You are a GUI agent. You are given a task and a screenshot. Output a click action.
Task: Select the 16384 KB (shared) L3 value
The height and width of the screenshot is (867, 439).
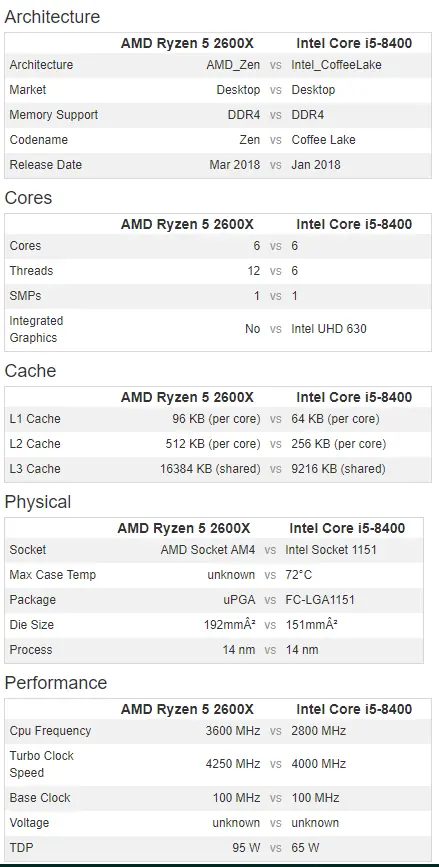[210, 469]
